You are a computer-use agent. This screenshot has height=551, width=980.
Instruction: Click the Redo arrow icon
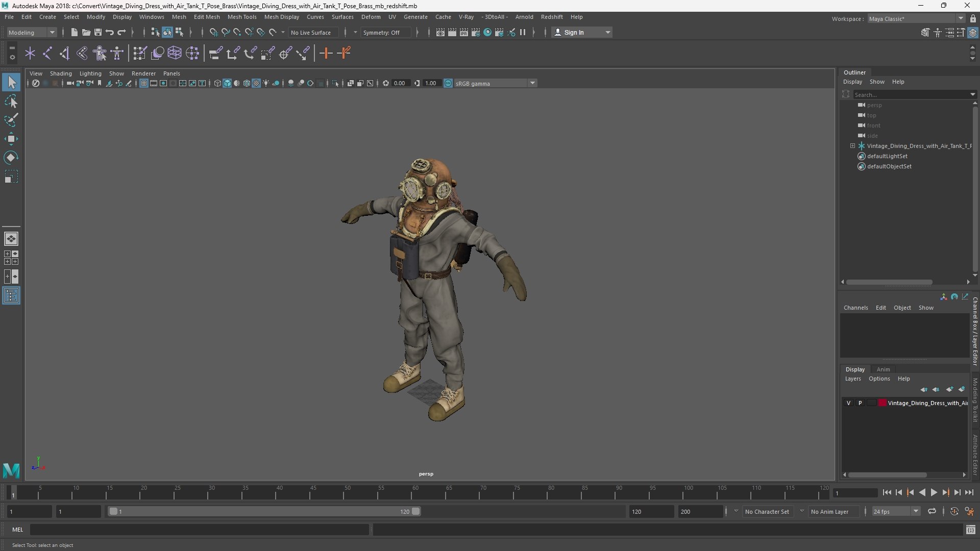121,32
